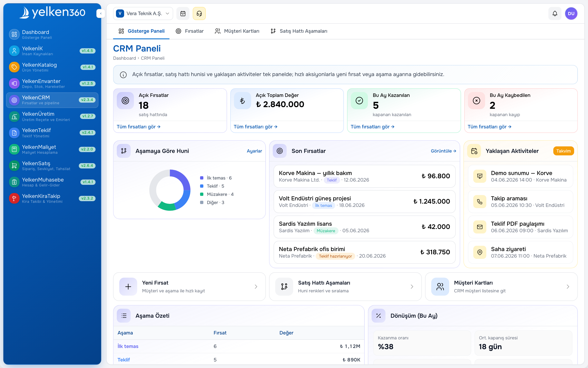
Task: Click the Teklif hazırlanıyor status badge
Action: click(335, 256)
